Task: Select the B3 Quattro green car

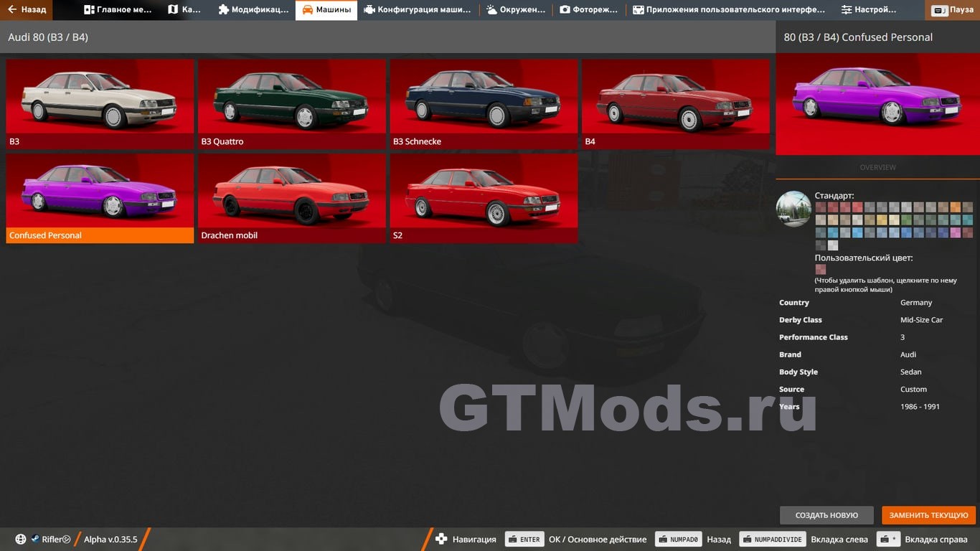Action: 292,104
